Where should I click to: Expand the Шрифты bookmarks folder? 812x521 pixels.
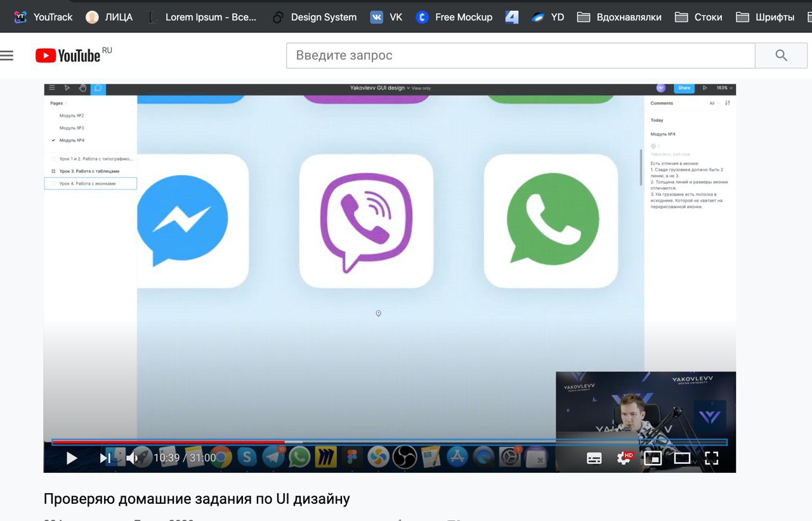[765, 17]
